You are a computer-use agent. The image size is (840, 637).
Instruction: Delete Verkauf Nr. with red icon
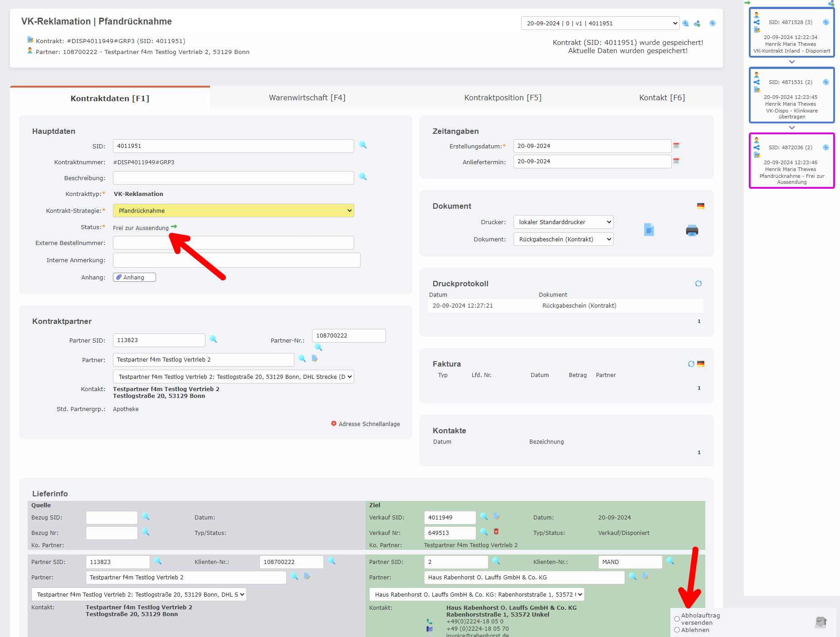click(496, 532)
